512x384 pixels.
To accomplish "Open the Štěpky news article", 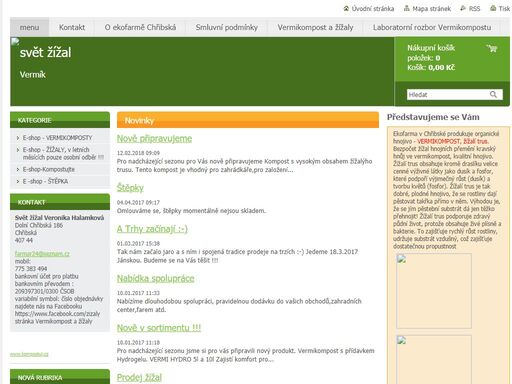I will coord(130,188).
